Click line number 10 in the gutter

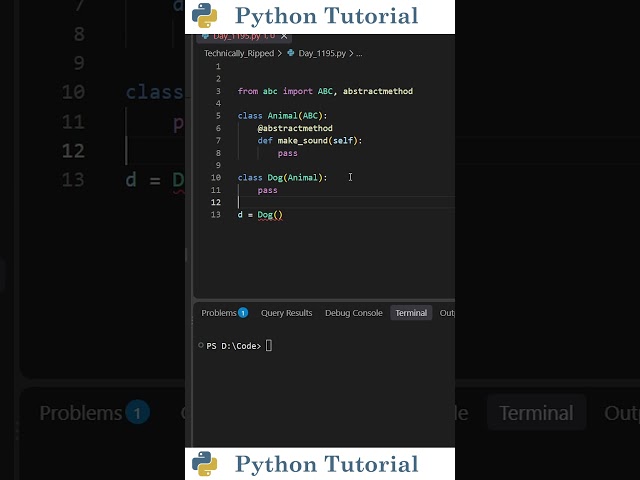216,178
